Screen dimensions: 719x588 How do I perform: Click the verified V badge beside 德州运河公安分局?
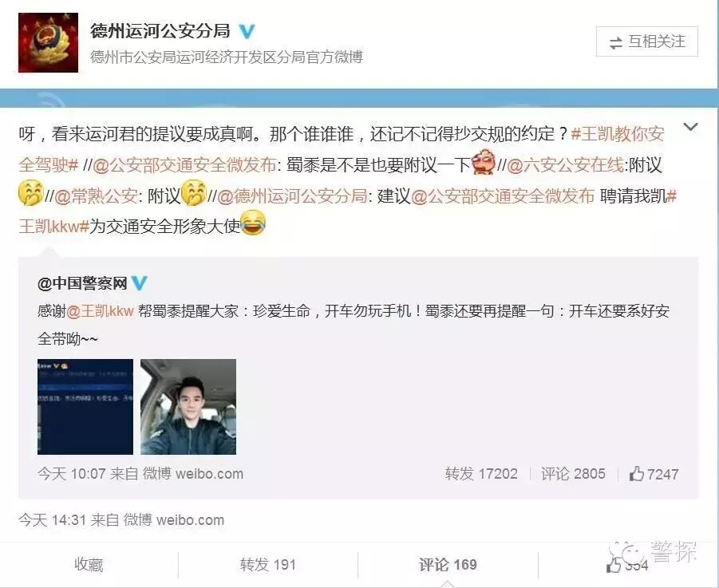[247, 31]
